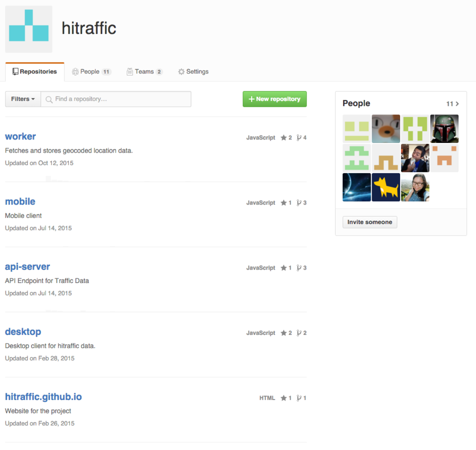Click the 'Mobile client' description

[x=23, y=215]
